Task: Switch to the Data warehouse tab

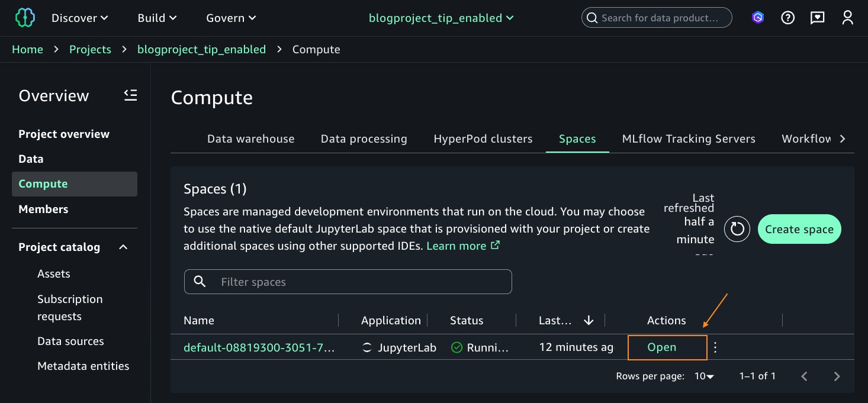Action: [250, 139]
